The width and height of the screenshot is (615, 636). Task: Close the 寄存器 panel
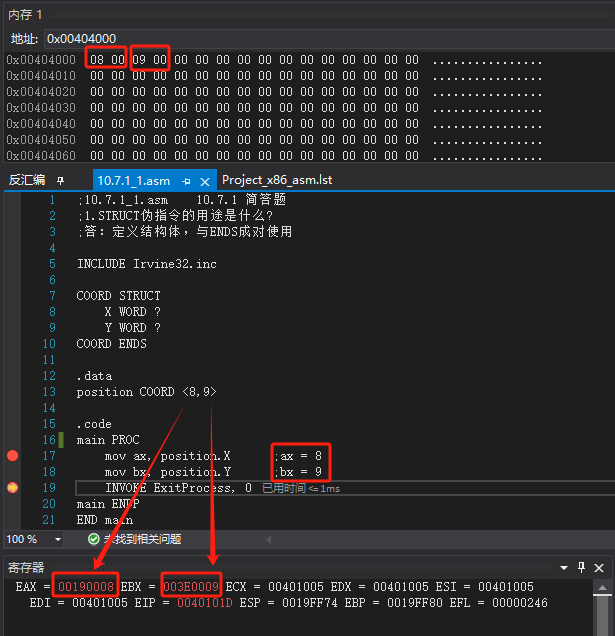599,568
